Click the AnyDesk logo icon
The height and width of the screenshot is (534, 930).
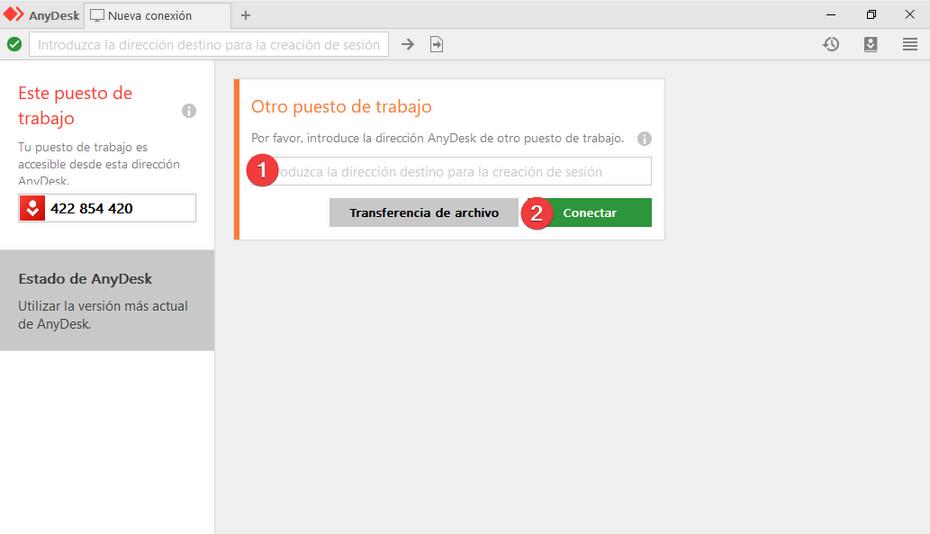pyautogui.click(x=14, y=14)
